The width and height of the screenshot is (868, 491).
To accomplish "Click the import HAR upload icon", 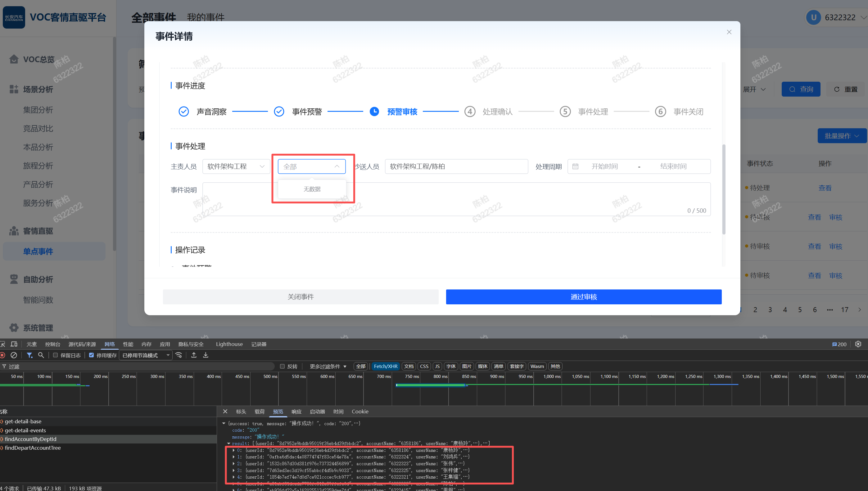I will (x=194, y=355).
